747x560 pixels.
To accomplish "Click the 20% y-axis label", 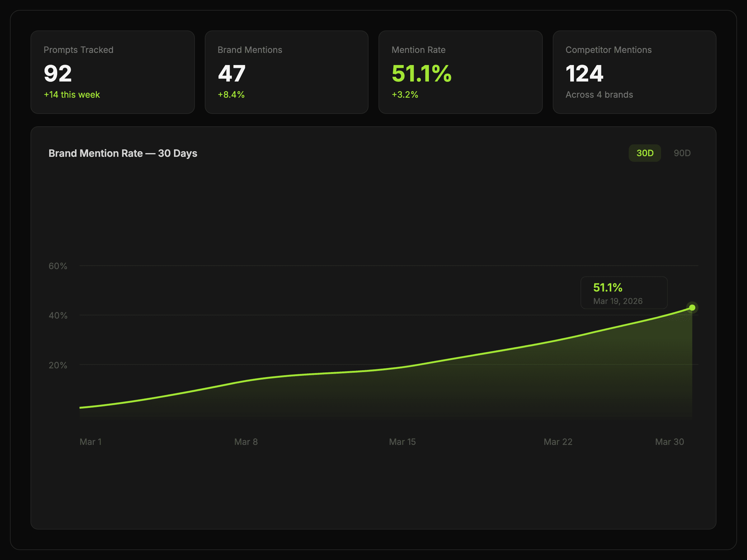I will click(58, 365).
